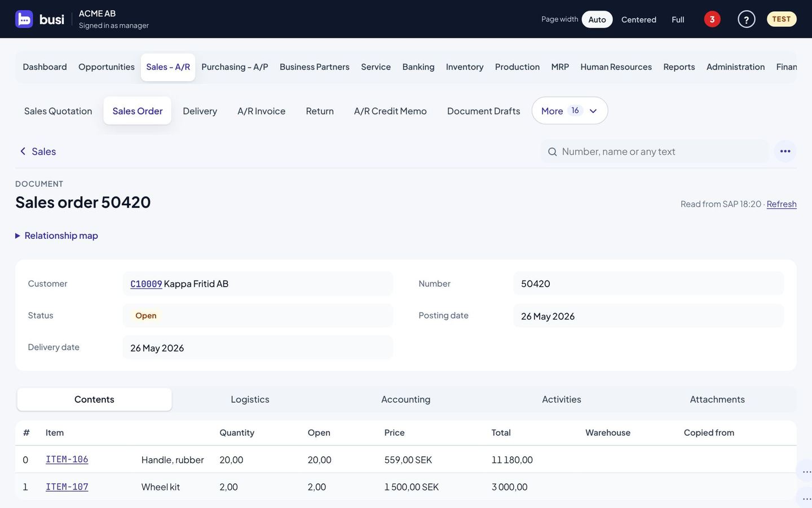The width and height of the screenshot is (812, 508).
Task: Click the three-dots menu beside search
Action: coord(785,151)
